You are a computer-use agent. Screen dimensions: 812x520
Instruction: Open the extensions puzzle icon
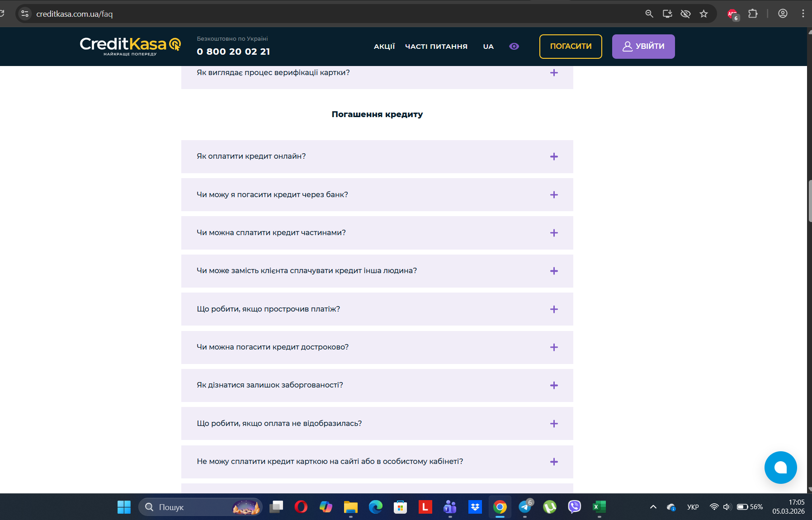click(753, 14)
